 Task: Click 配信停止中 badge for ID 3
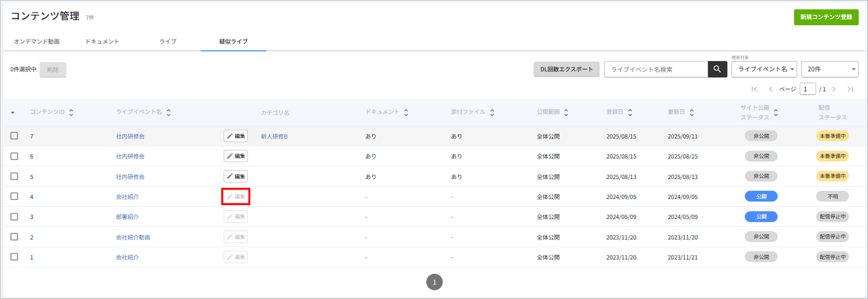832,217
